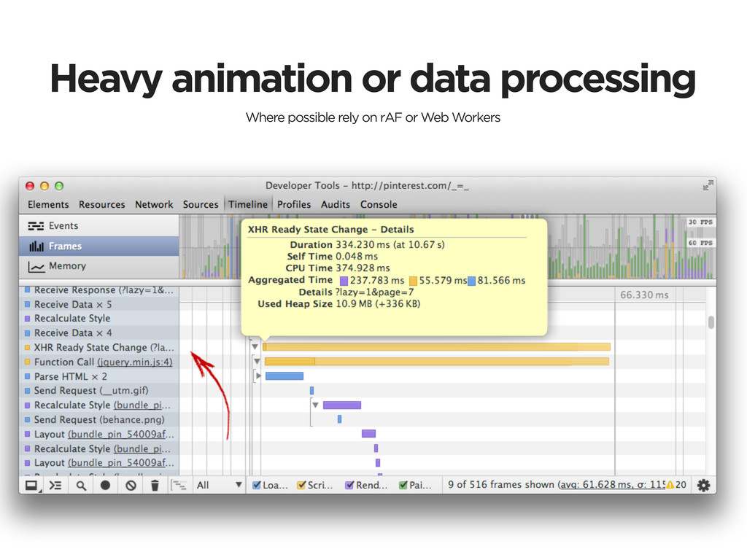Open the Profiles tab
The height and width of the screenshot is (560, 747).
click(294, 205)
